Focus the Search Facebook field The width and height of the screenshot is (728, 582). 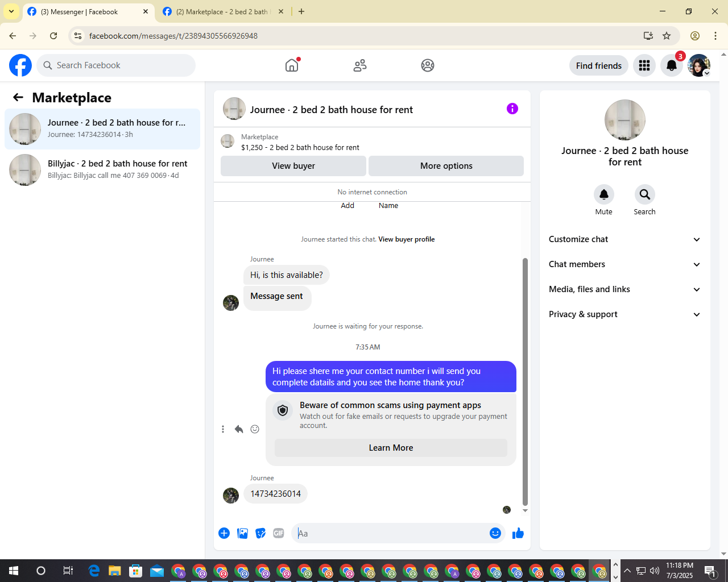pyautogui.click(x=116, y=65)
